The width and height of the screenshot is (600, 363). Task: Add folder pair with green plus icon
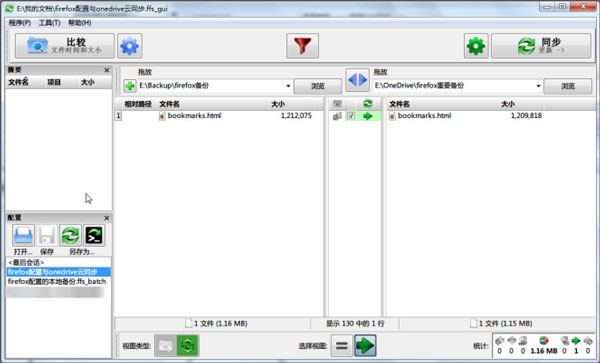130,86
